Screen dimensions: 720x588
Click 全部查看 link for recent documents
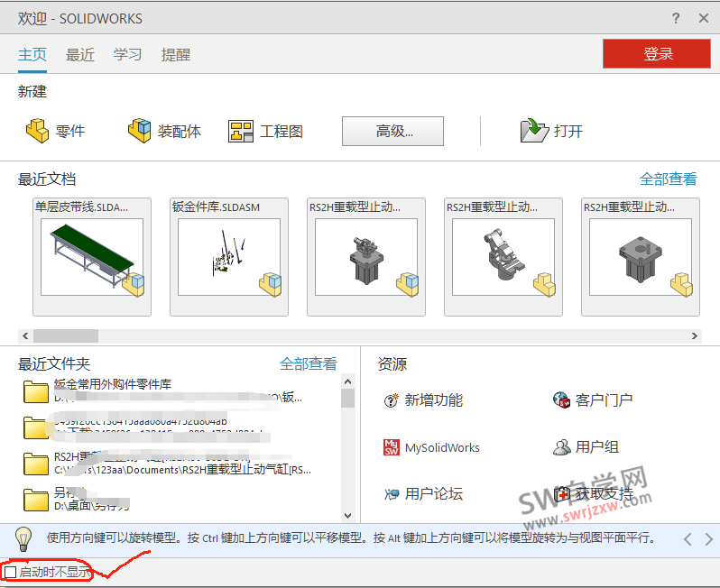point(668,179)
